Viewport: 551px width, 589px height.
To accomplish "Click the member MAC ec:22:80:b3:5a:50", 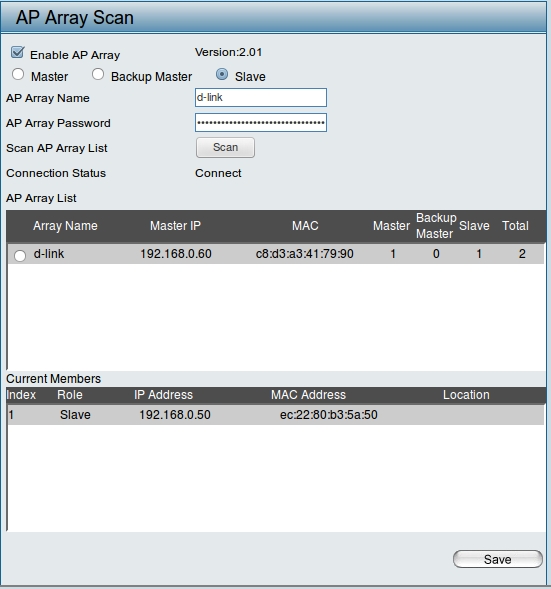I will coord(329,415).
